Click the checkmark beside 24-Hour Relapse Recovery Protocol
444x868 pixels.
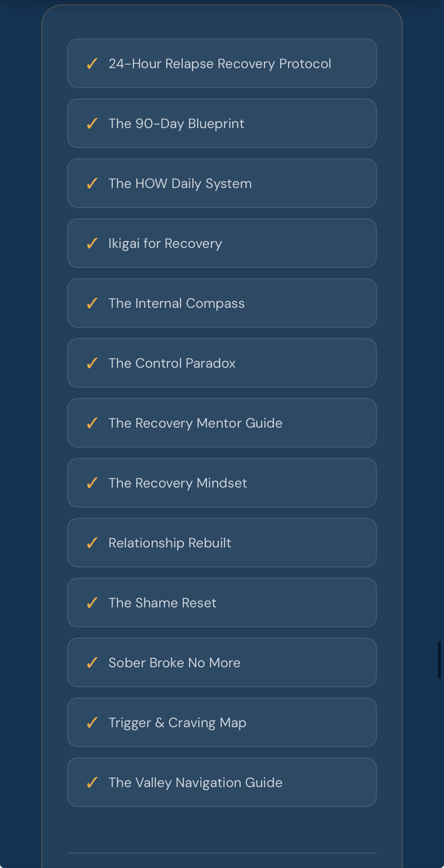(92, 64)
